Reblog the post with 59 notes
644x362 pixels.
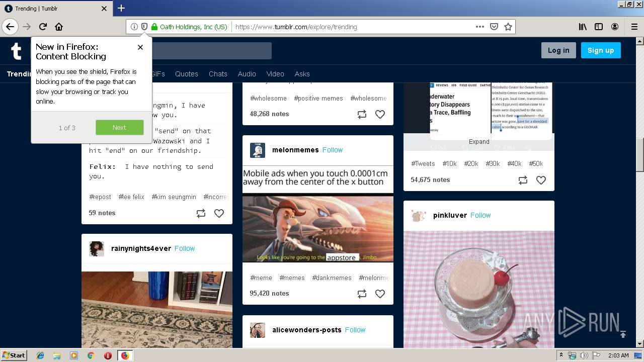201,213
